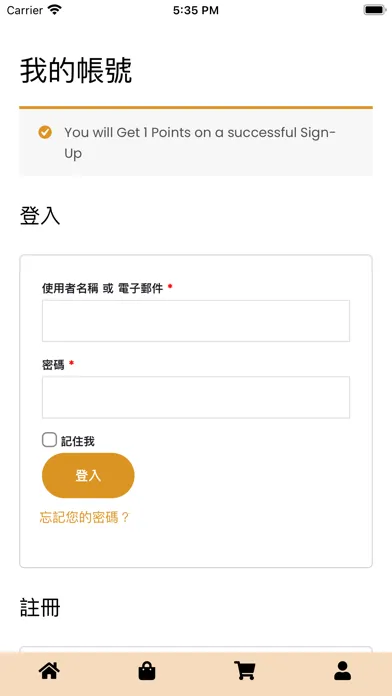Tap the 密碼 field label
Screen dimensions: 392x696
coord(53,365)
